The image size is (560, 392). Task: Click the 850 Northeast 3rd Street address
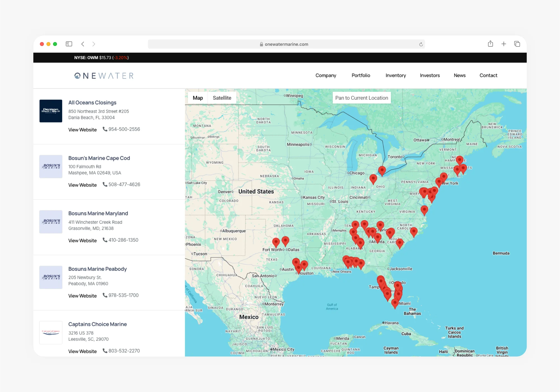click(x=99, y=111)
